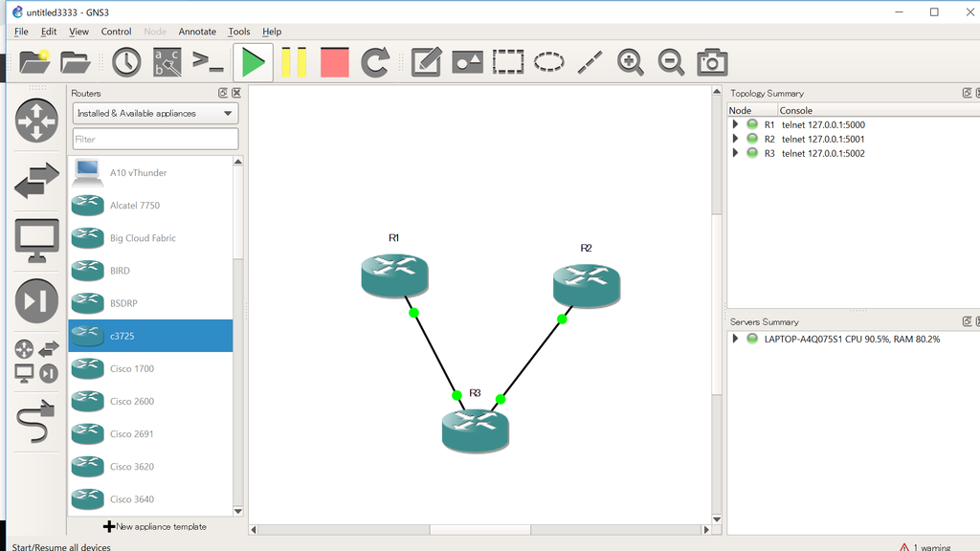The width and height of the screenshot is (980, 551).
Task: Float the Servers Summary panel
Action: pyautogui.click(x=967, y=321)
